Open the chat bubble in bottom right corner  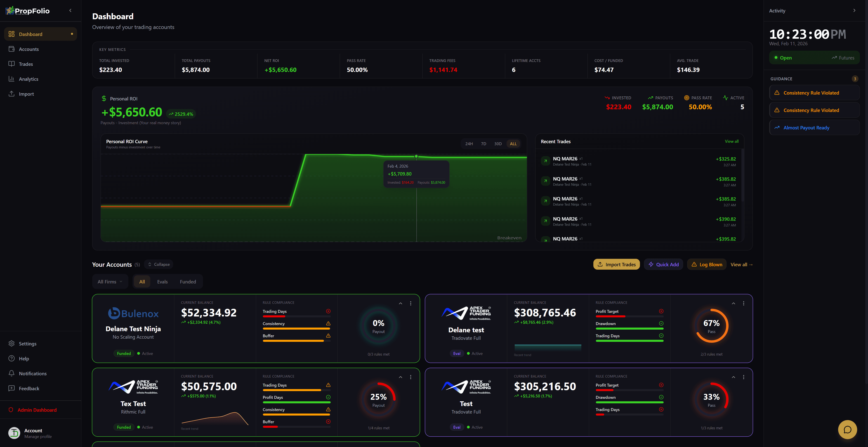[x=848, y=430]
